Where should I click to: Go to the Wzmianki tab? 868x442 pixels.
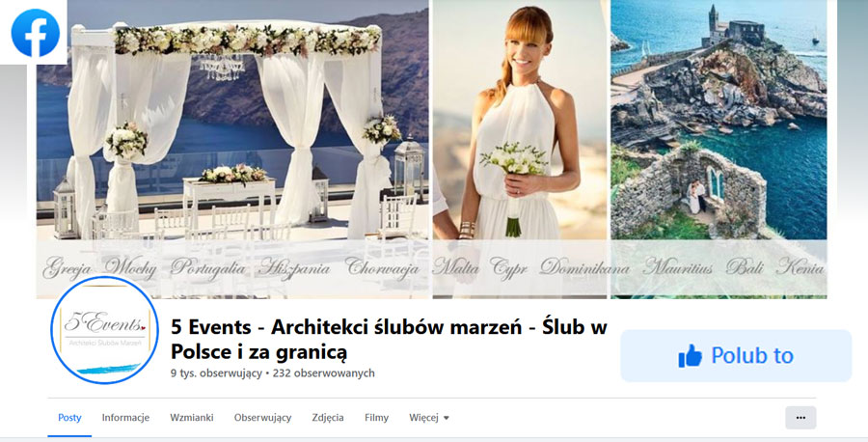[x=192, y=418]
